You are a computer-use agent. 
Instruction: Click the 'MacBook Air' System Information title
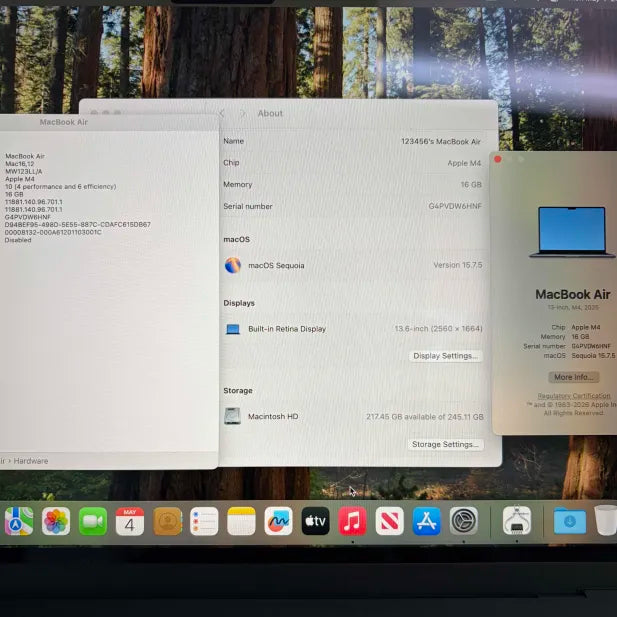pos(64,122)
